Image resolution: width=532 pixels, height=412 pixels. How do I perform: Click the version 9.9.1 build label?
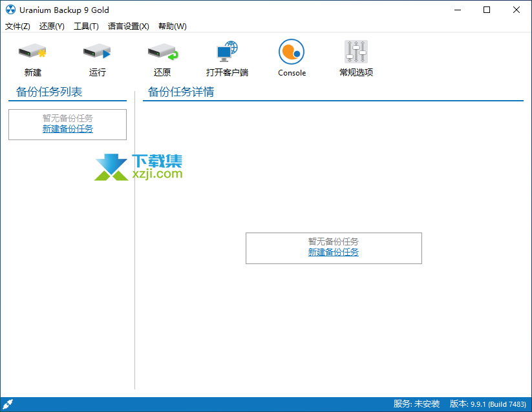488,404
